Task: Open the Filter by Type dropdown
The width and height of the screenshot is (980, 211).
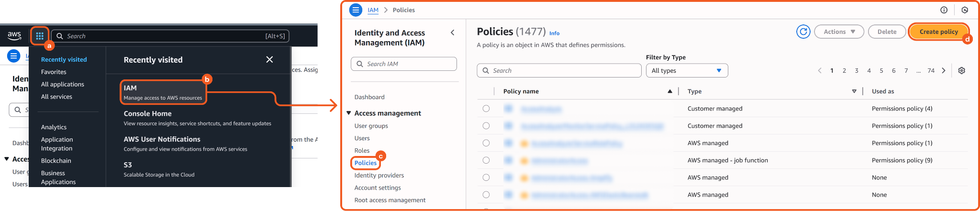Action: point(686,70)
